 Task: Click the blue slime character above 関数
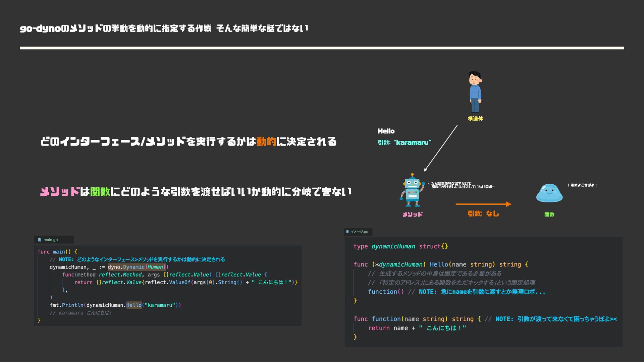coord(549,193)
